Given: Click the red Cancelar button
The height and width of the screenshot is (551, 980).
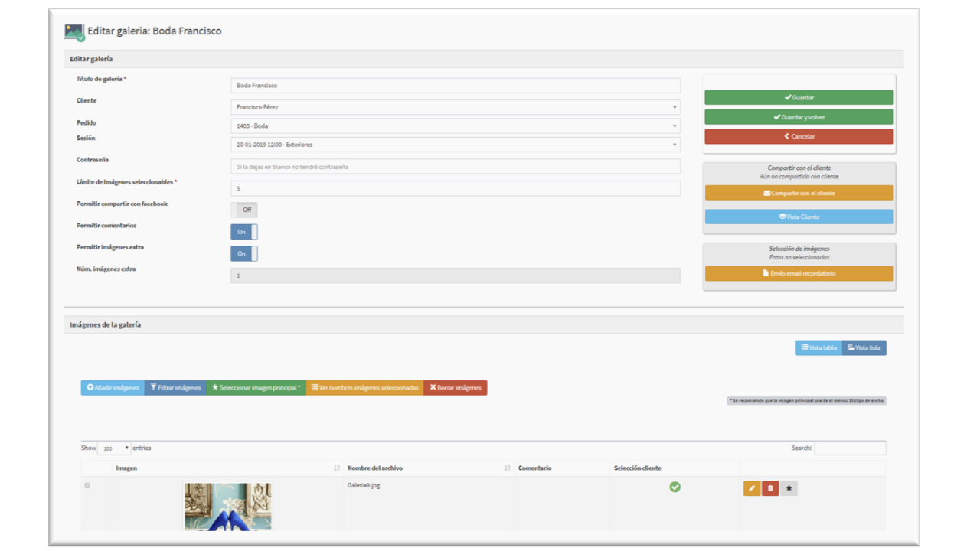Looking at the screenshot, I should pyautogui.click(x=799, y=136).
